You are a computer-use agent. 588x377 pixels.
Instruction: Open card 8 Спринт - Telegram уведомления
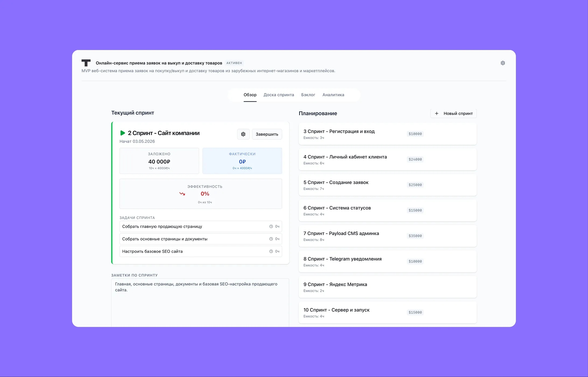387,262
